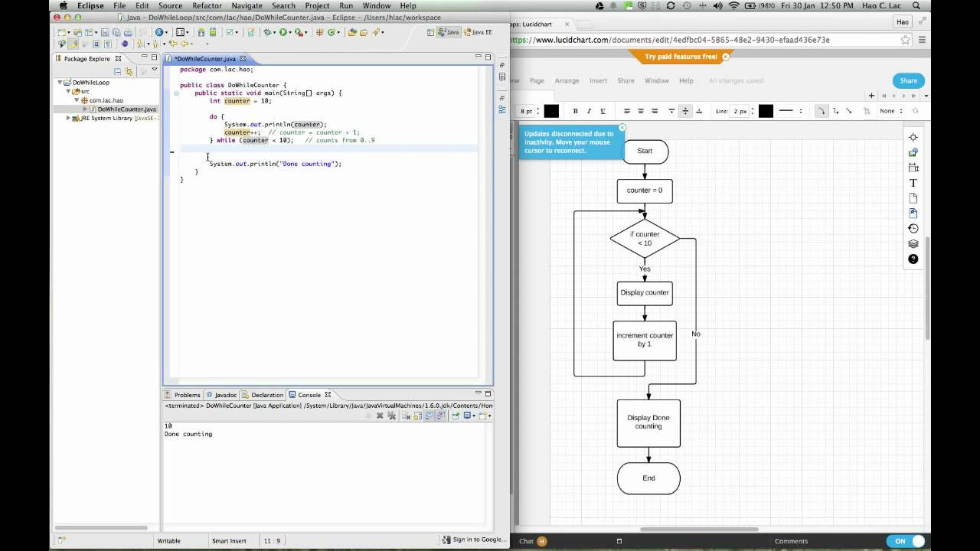This screenshot has width=980, height=551.
Task: Click align text center in Lucidchart
Action: point(641,111)
